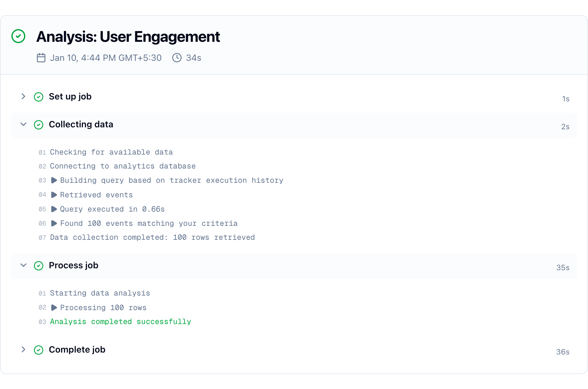Viewport: 588px width, 389px height.
Task: Collapse the Process job section
Action: coord(23,265)
